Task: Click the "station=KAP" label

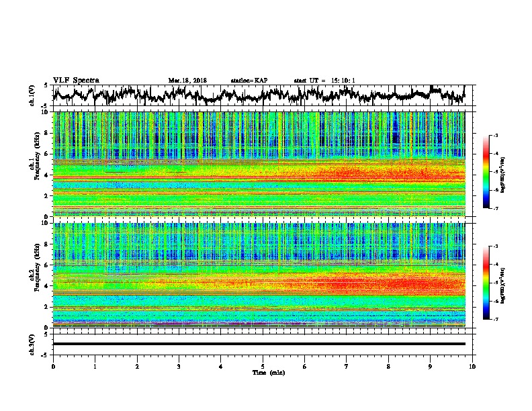Action: point(249,81)
